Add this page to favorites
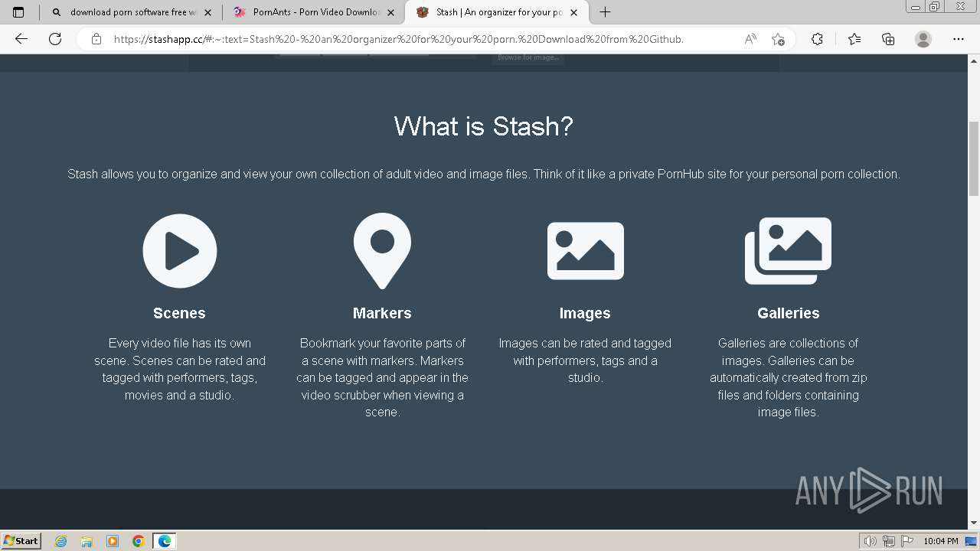The height and width of the screenshot is (551, 980). point(778,39)
